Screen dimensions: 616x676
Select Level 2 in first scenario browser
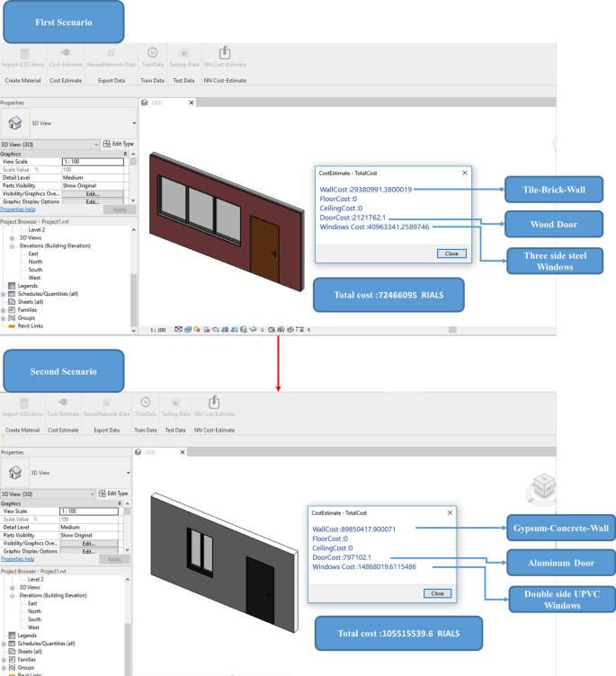pyautogui.click(x=36, y=230)
